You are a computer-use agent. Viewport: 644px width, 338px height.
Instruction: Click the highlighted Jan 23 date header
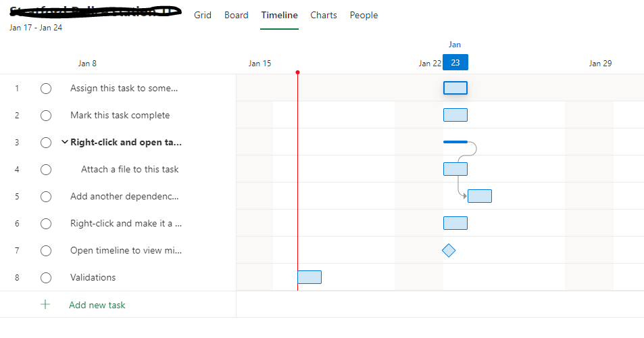(x=455, y=62)
